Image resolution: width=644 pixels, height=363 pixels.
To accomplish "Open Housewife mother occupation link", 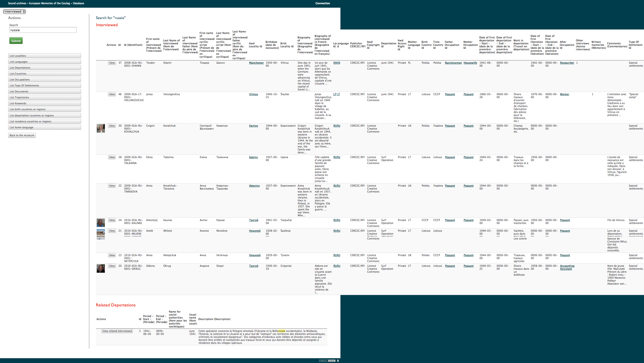I will pos(470,63).
